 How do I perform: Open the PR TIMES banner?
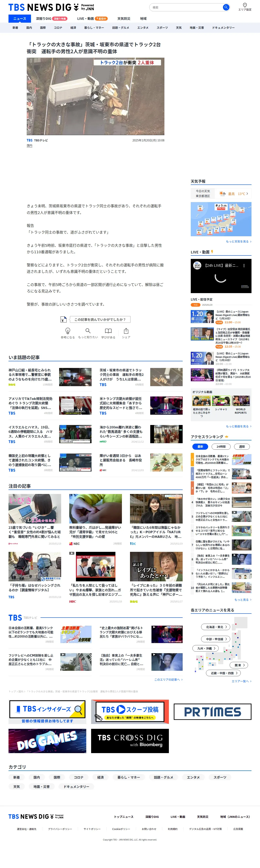click(x=212, y=712)
